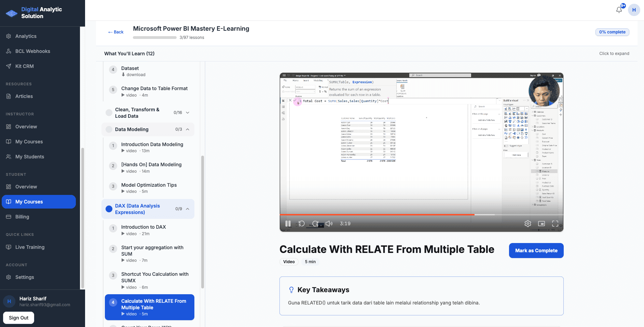
Task: Open Billing page
Action: click(x=39, y=217)
